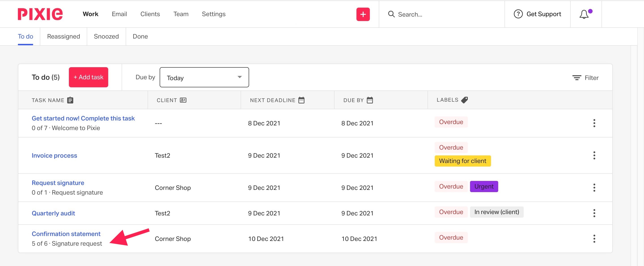This screenshot has height=266, width=644.
Task: Open the notifications bell
Action: (584, 14)
